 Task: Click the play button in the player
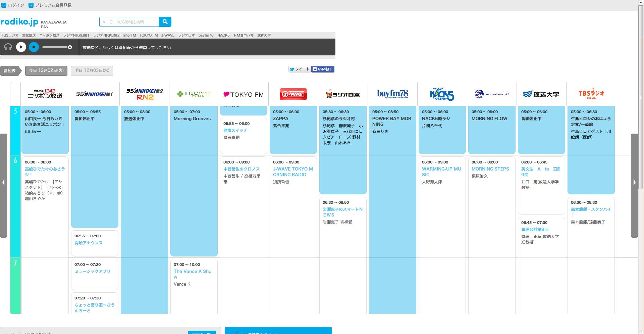[x=21, y=47]
